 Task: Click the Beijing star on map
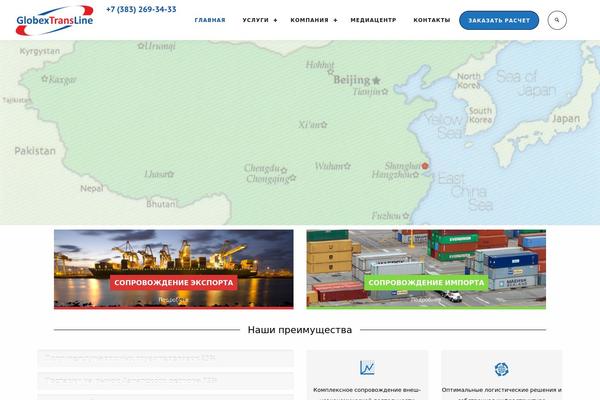[x=377, y=80]
